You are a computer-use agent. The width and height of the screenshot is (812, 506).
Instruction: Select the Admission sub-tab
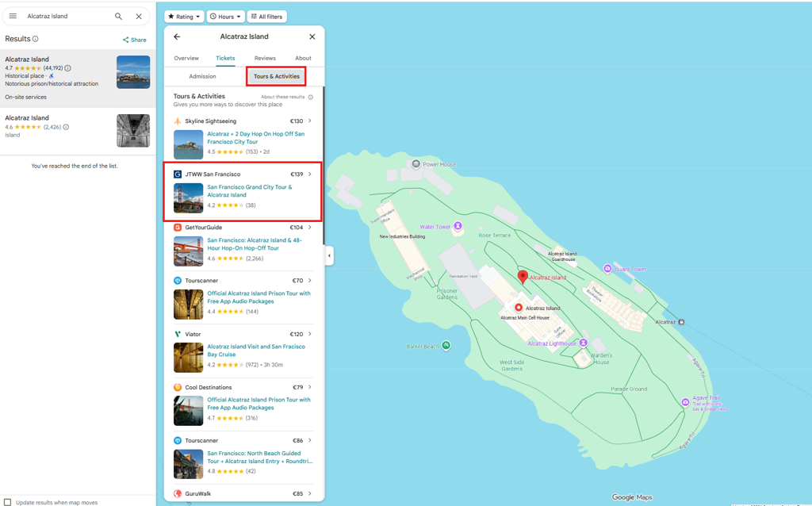coord(202,76)
